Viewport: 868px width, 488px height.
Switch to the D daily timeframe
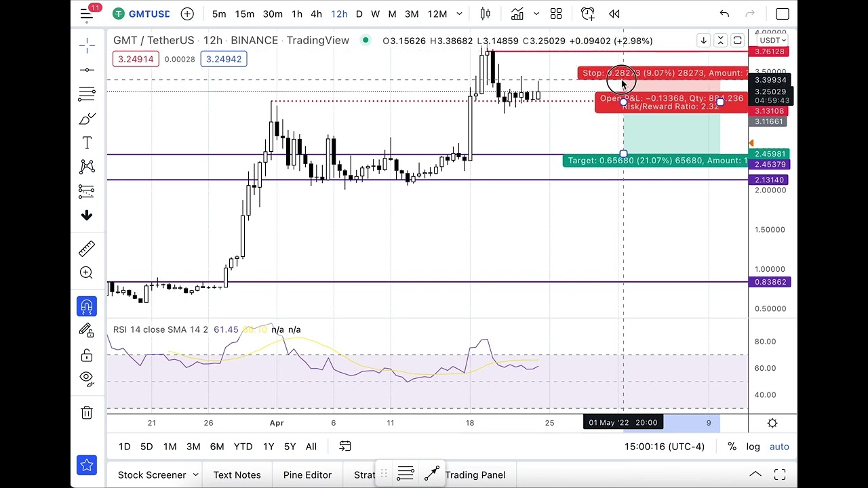(x=359, y=14)
